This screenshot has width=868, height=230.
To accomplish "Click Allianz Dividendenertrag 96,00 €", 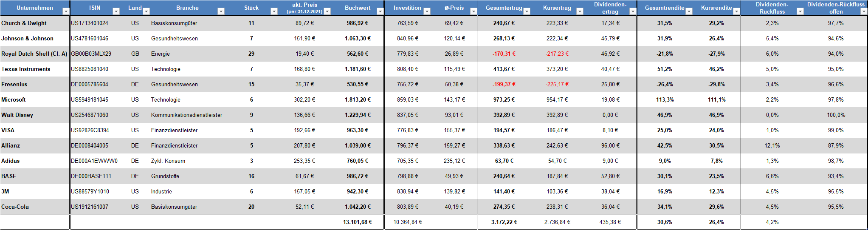I will (610, 145).
